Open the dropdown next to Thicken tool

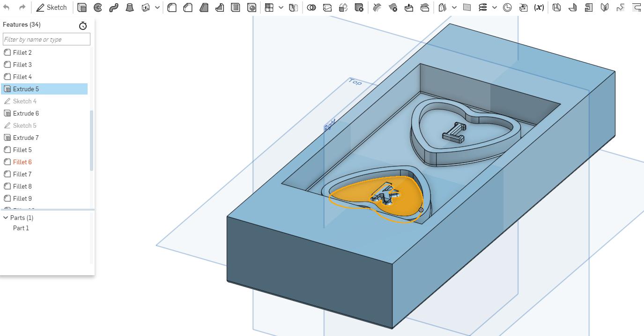click(157, 7)
